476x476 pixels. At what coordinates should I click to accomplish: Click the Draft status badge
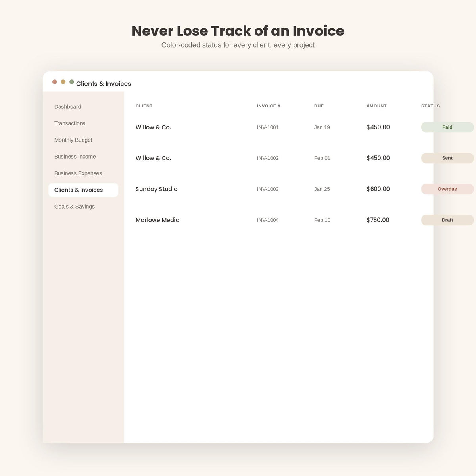coord(447,220)
